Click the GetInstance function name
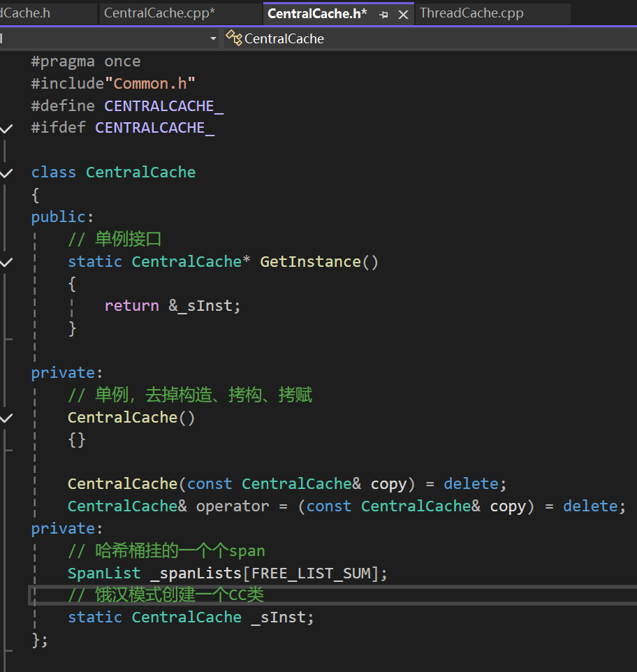The image size is (637, 672). pos(310,262)
